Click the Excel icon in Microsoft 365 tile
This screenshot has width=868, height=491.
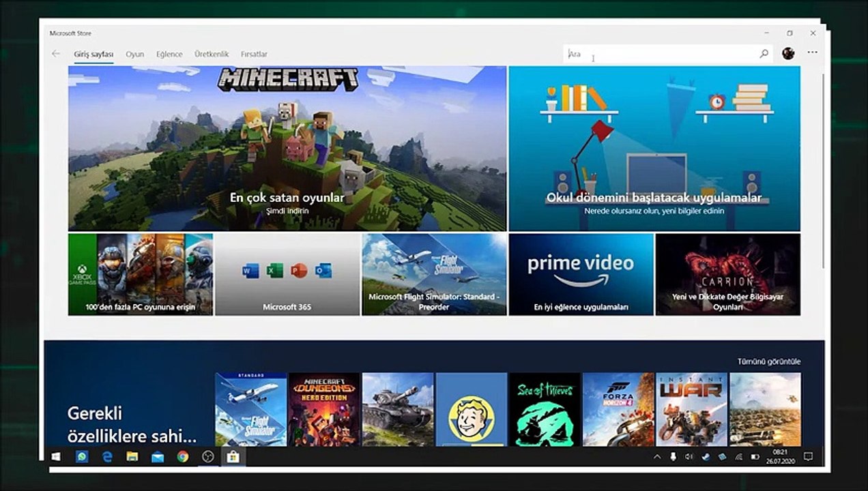(x=274, y=271)
